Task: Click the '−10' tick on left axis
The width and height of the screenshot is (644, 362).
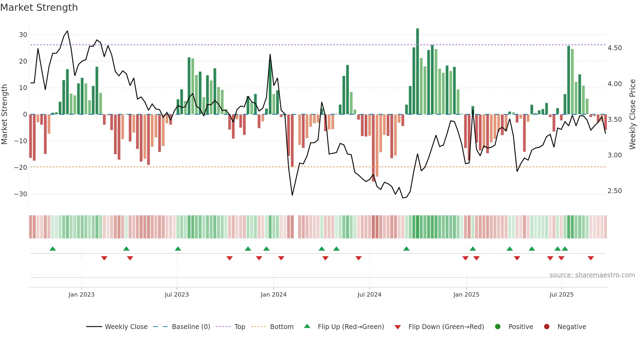Action: (21, 141)
